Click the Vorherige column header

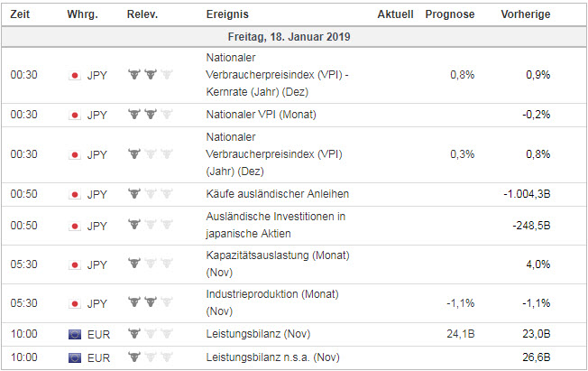tap(525, 14)
